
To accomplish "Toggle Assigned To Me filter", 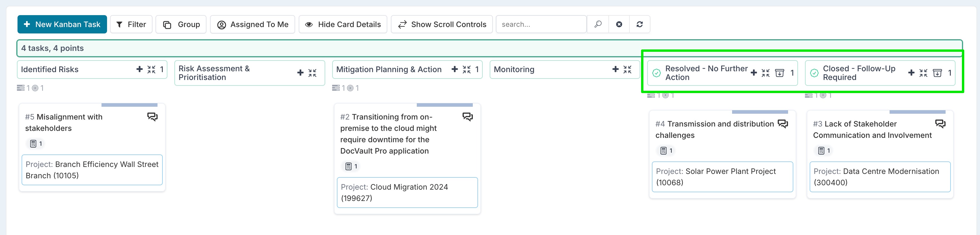I will 253,24.
